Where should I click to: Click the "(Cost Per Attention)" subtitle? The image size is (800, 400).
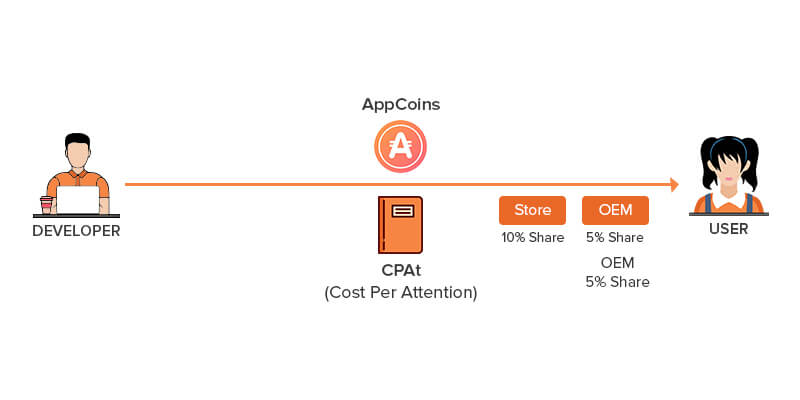[x=400, y=293]
